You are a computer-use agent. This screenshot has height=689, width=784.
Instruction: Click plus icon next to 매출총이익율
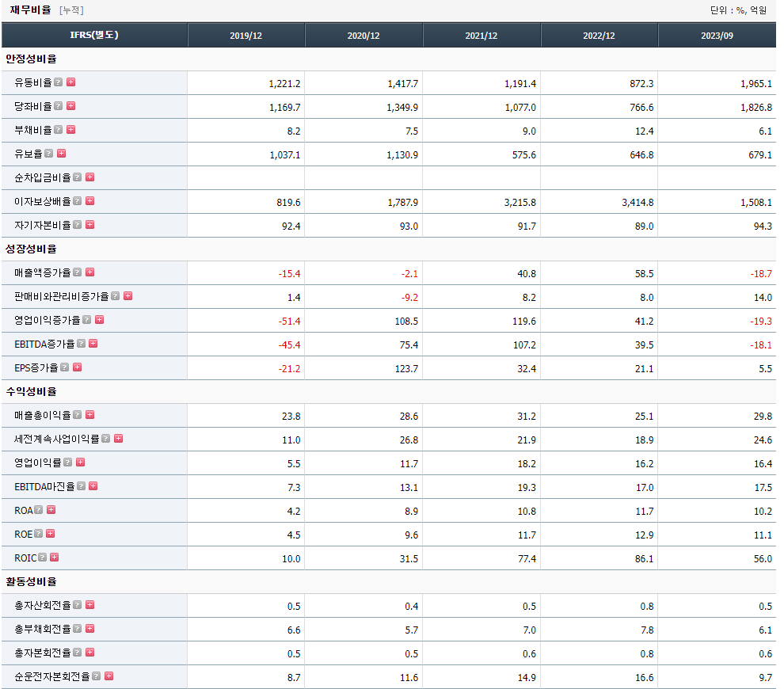(x=90, y=414)
